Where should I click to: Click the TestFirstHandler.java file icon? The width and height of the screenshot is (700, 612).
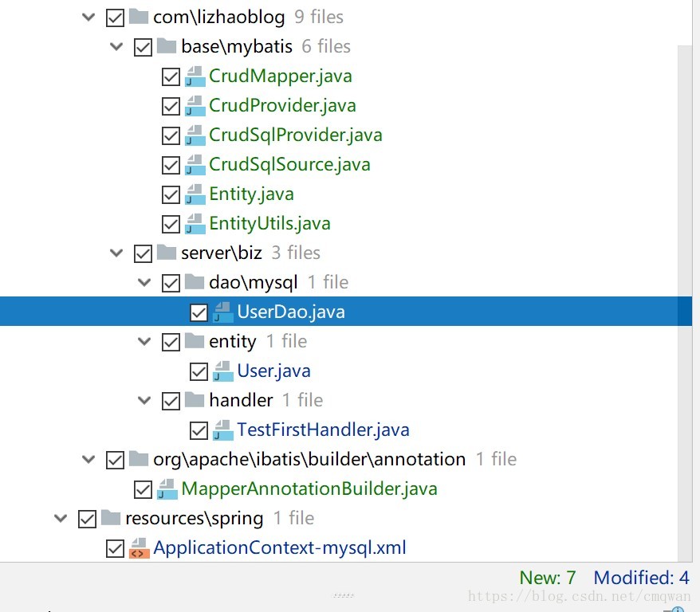tap(222, 431)
